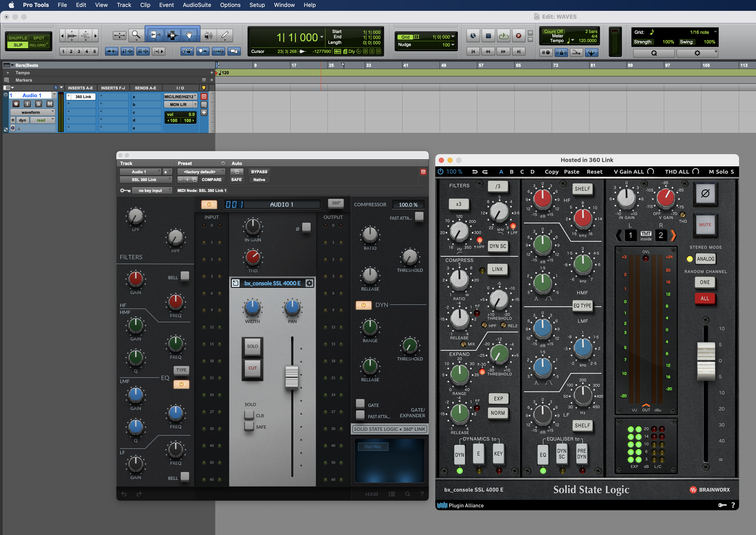This screenshot has width=756, height=535.
Task: Select the Pencil tool in toolbar
Action: click(x=225, y=35)
